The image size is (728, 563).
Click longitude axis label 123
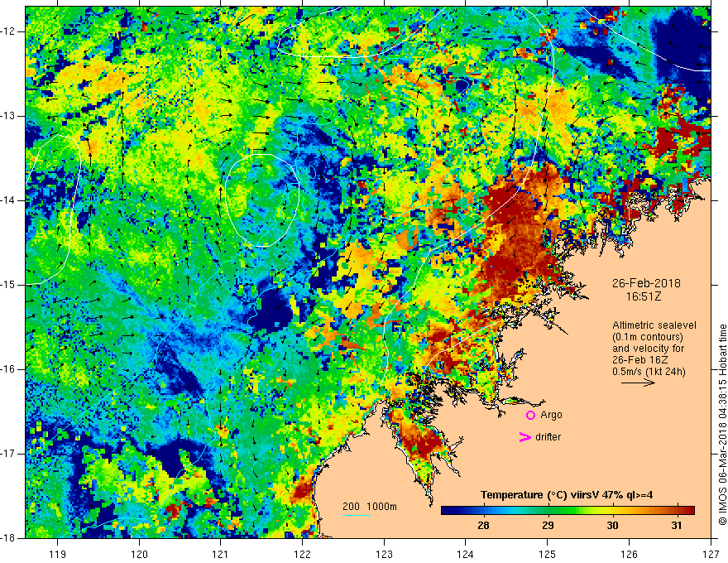coord(384,554)
